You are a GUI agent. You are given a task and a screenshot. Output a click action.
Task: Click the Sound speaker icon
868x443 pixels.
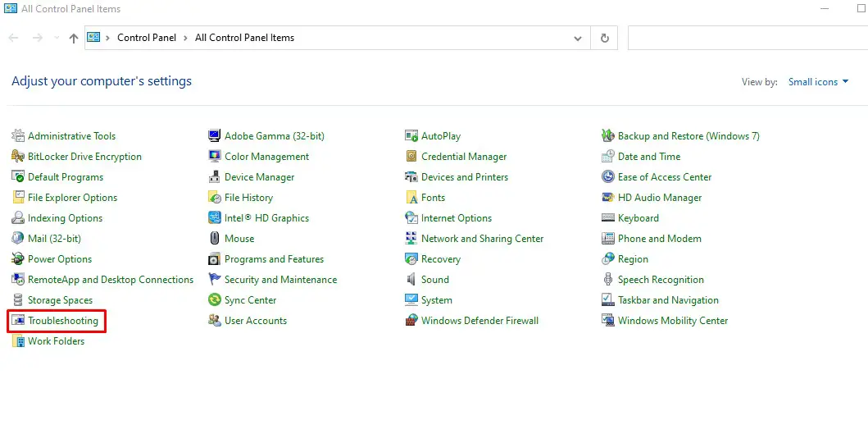pos(411,280)
